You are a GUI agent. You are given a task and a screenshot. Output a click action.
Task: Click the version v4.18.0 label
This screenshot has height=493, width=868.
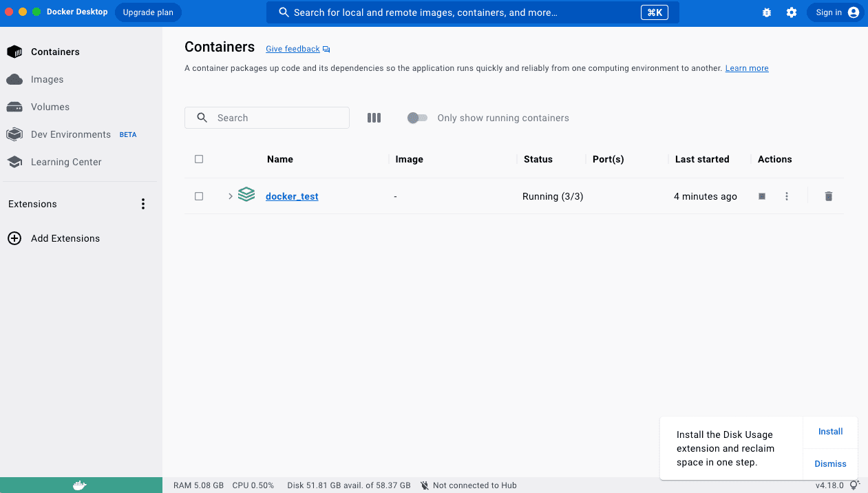coord(829,485)
